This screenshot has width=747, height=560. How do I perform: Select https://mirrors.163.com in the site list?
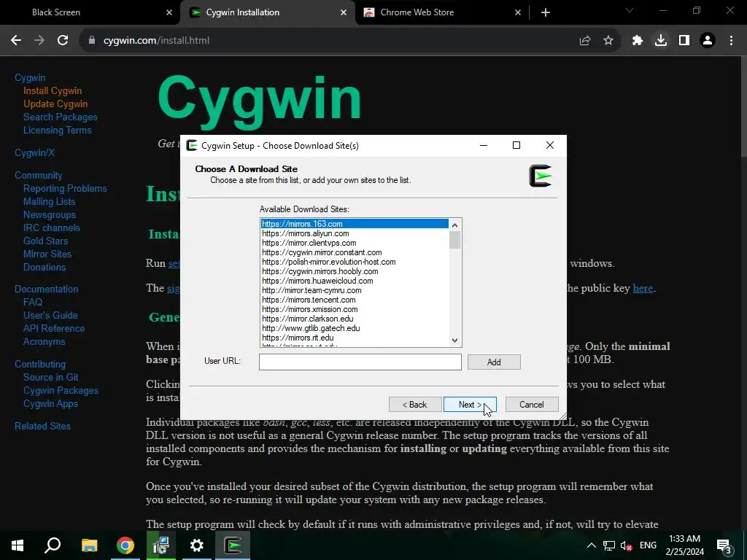[355, 224]
